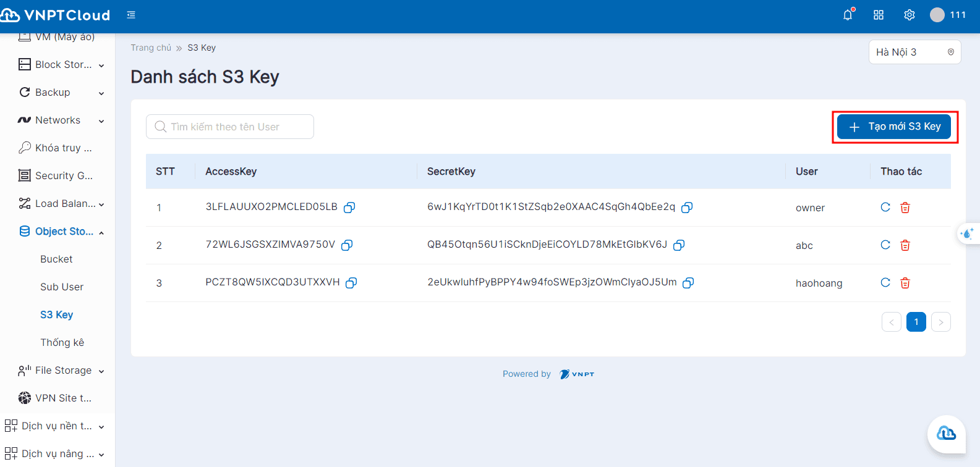
Task: Open the Bucket submenu item
Action: (x=56, y=259)
